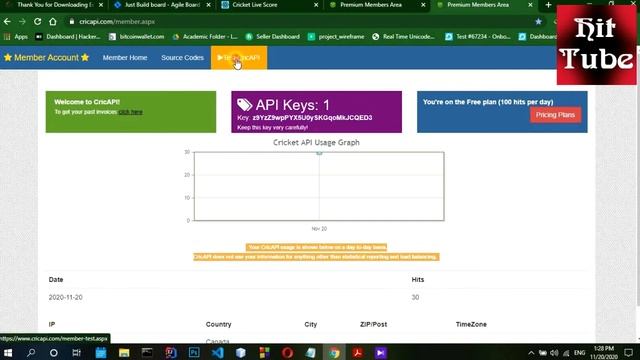
Task: Switch to the Cricket Live Score tab
Action: [255, 5]
